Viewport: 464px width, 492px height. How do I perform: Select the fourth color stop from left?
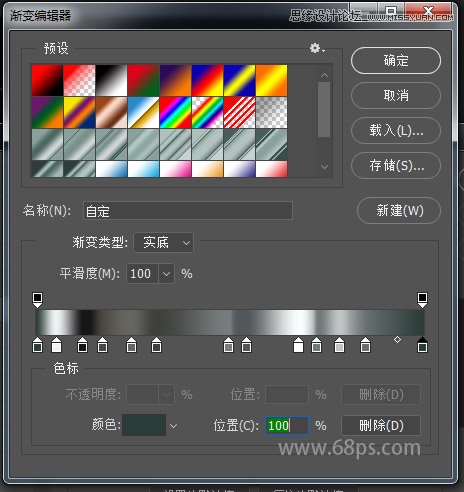(x=102, y=345)
